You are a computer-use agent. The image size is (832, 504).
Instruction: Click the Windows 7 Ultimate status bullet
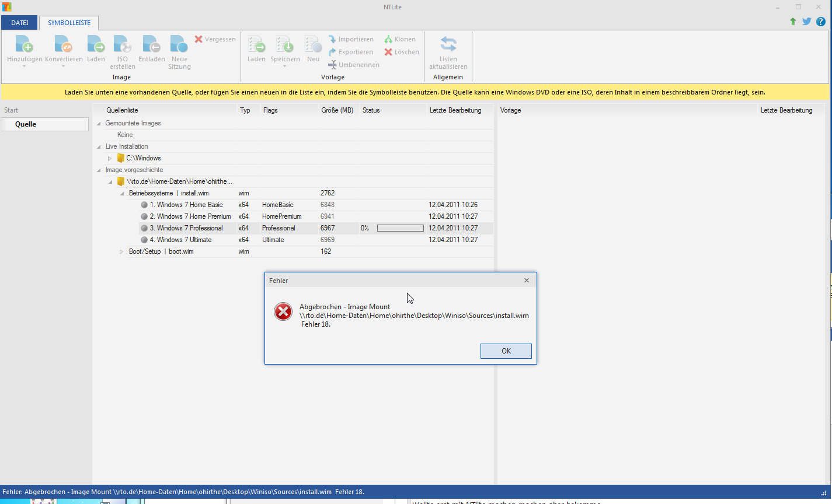[x=144, y=240]
